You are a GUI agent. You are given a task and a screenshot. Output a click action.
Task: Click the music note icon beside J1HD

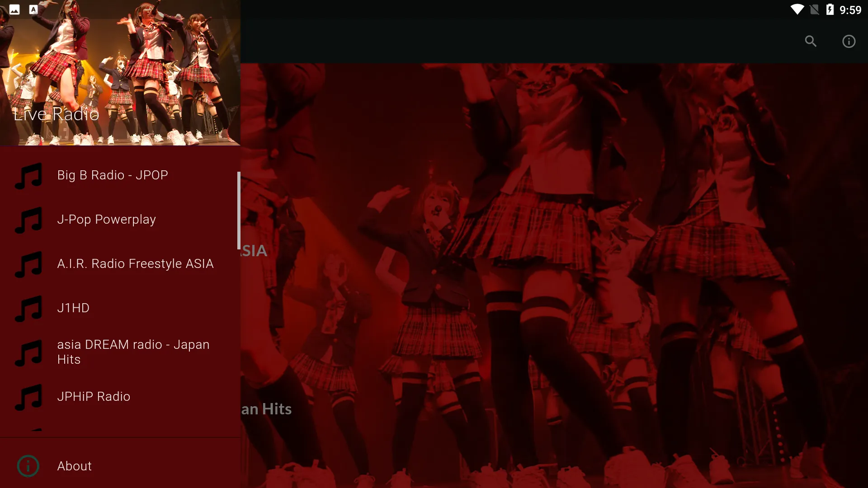[28, 308]
